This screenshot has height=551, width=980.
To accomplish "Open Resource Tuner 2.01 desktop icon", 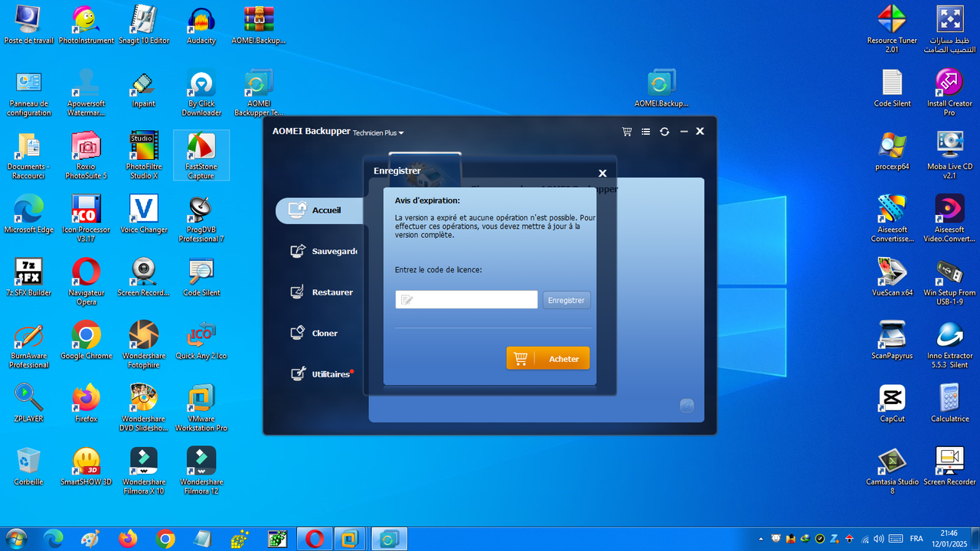I will [x=892, y=30].
